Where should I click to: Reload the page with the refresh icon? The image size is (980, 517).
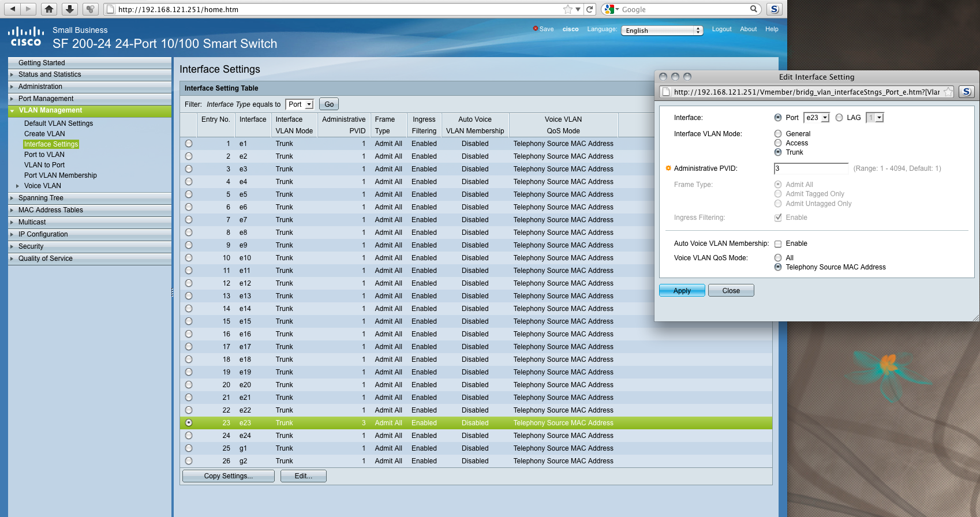(589, 9)
